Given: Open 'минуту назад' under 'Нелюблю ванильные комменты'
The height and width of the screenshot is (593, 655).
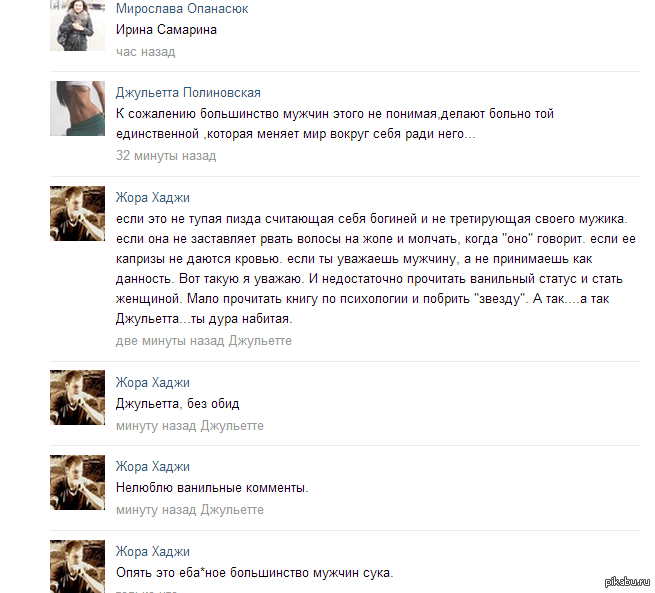Looking at the screenshot, I should pyautogui.click(x=156, y=510).
